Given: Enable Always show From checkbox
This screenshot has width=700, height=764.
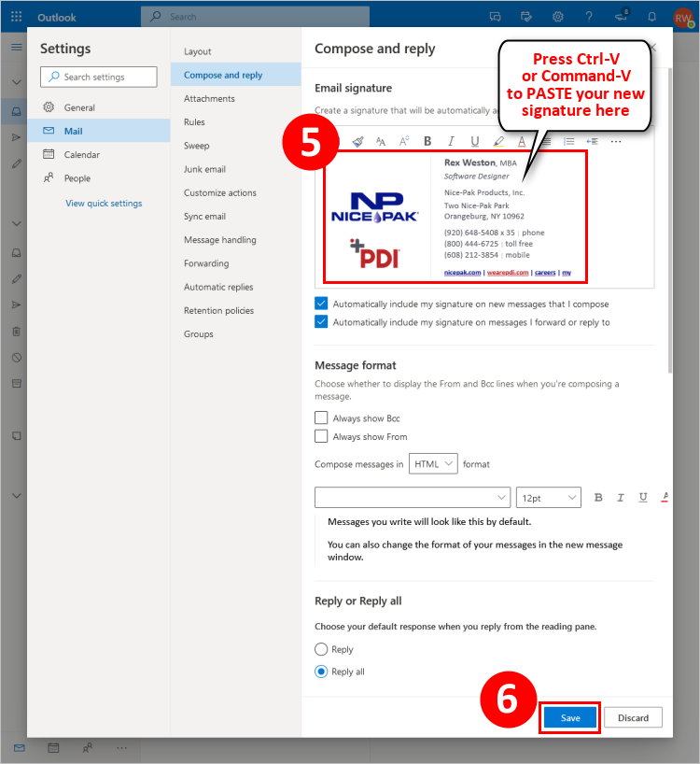Looking at the screenshot, I should [321, 436].
